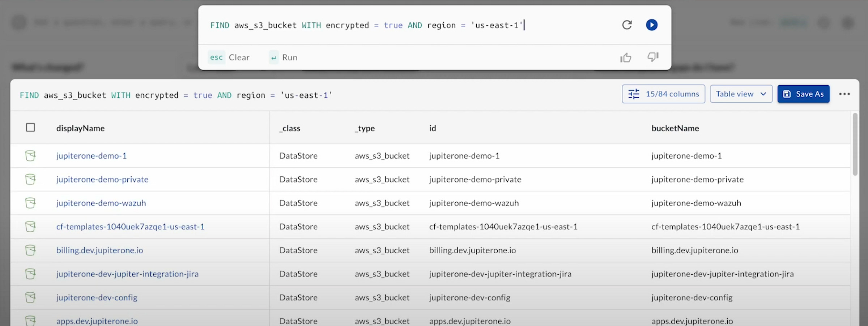This screenshot has height=326, width=868.
Task: Click the _type column header
Action: pos(365,128)
